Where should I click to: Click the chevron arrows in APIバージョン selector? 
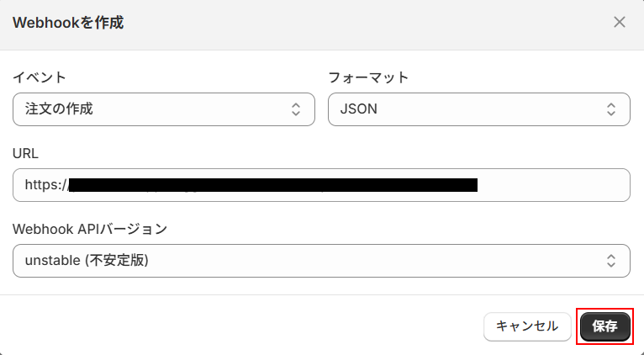point(611,261)
